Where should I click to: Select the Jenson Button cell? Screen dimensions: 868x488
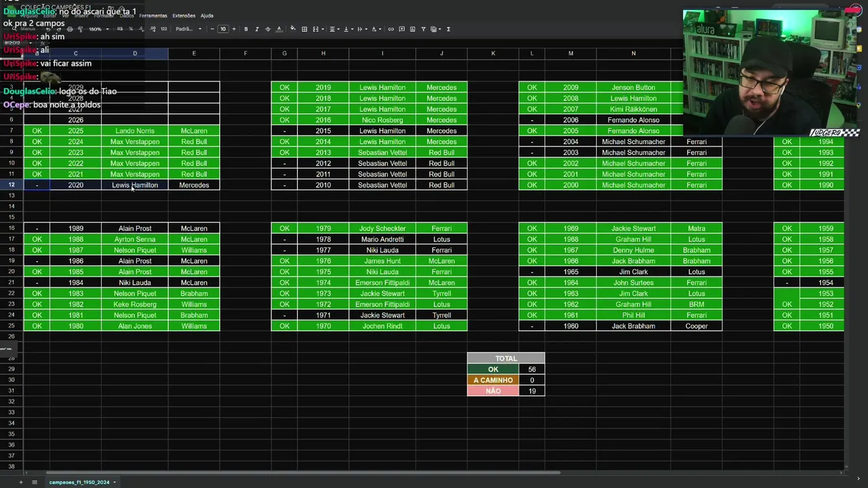[633, 87]
